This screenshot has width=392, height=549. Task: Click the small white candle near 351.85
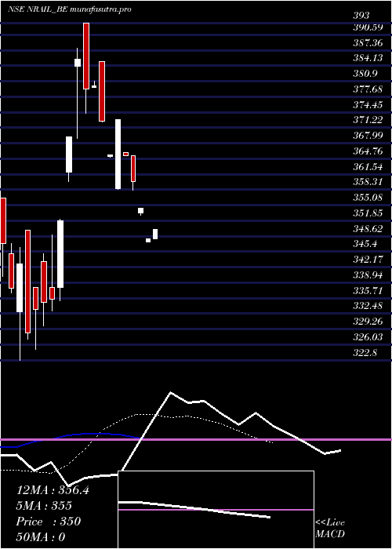coord(140,210)
